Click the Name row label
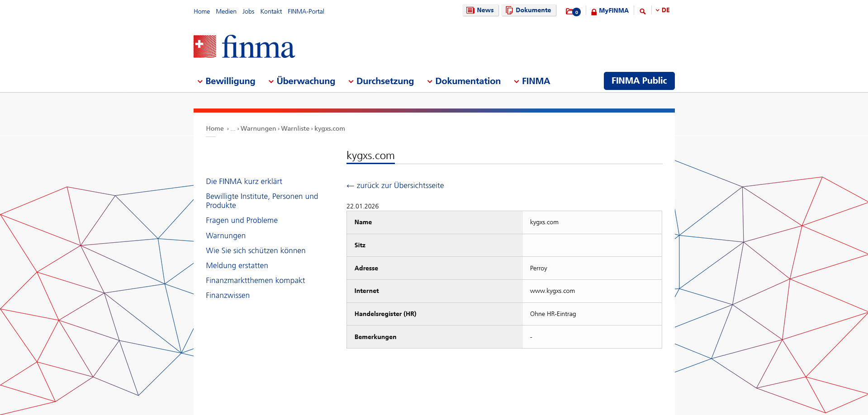The image size is (868, 415). (363, 222)
